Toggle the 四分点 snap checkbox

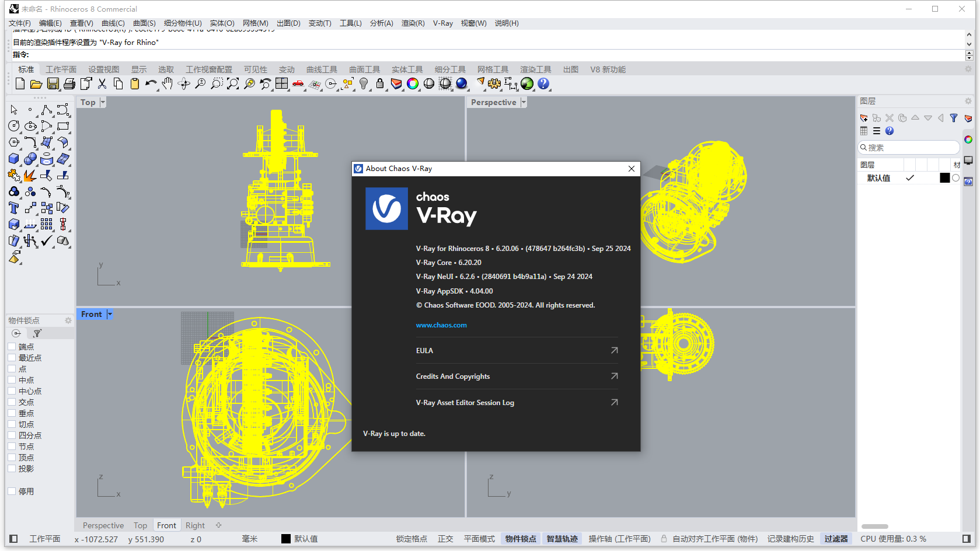(x=12, y=435)
